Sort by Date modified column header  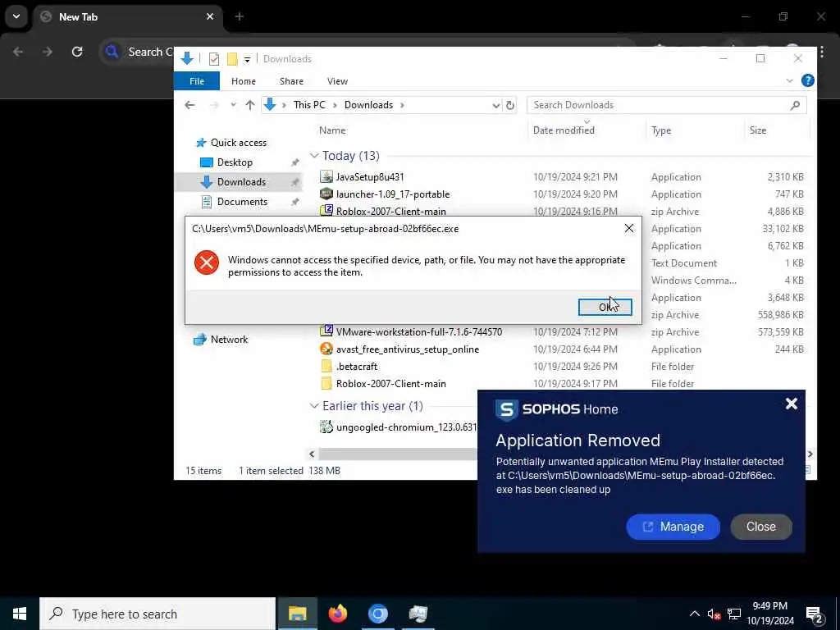[564, 130]
